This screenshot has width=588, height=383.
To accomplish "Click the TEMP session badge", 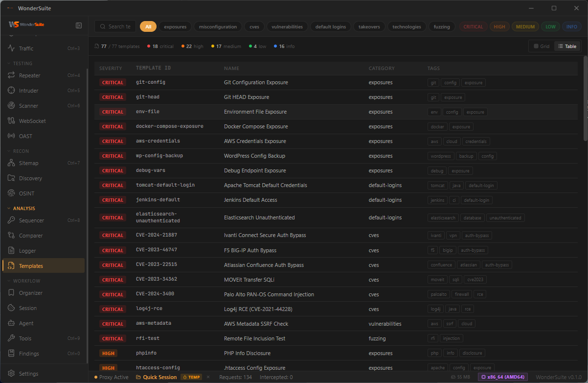I will point(191,377).
